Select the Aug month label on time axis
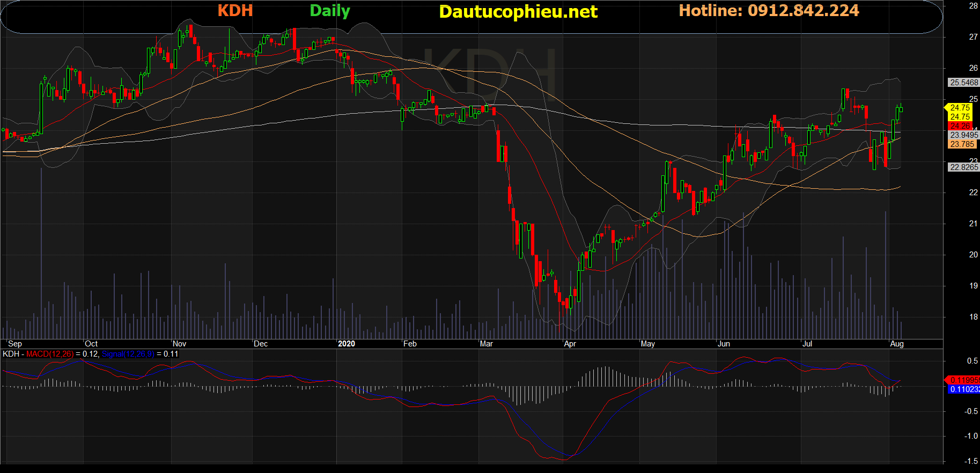980x473 pixels. click(x=896, y=344)
